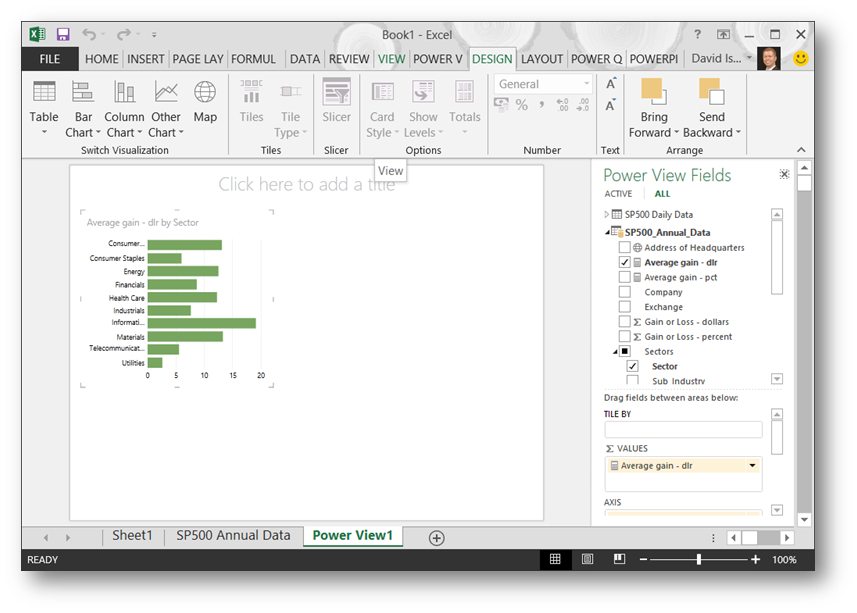857x613 pixels.
Task: Collapse the ribbon with the caret
Action: click(801, 150)
